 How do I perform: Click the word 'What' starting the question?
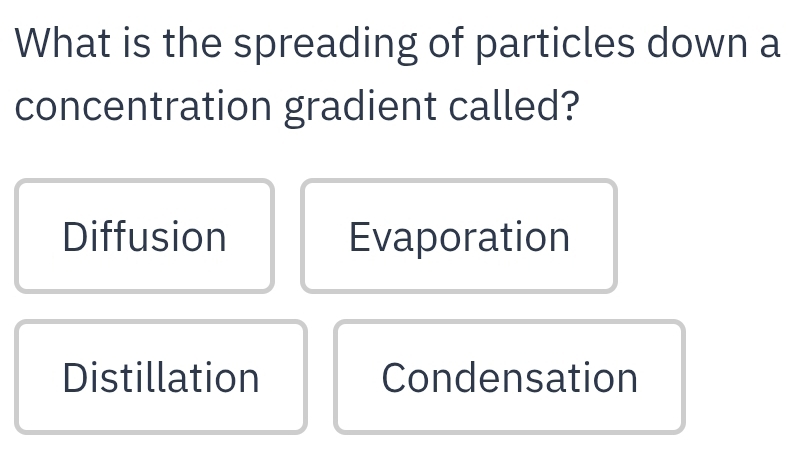[61, 43]
